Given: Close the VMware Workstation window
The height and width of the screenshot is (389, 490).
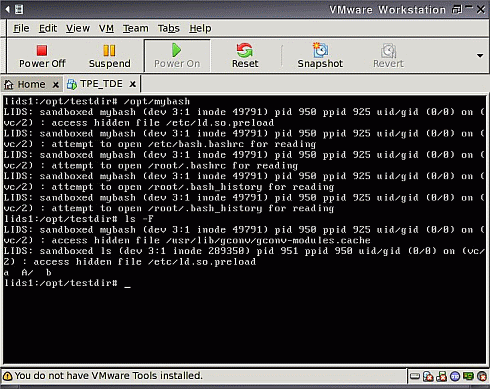Looking at the screenshot, I should 481,10.
